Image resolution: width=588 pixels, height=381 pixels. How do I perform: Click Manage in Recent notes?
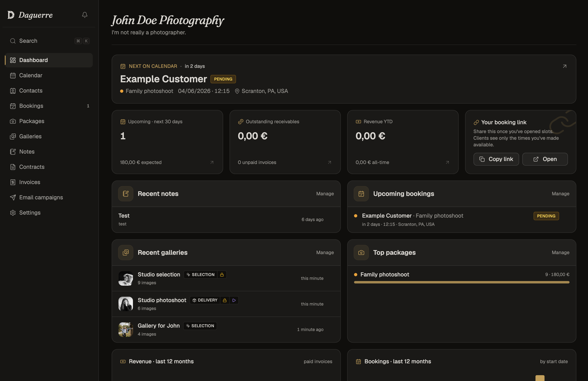click(325, 194)
